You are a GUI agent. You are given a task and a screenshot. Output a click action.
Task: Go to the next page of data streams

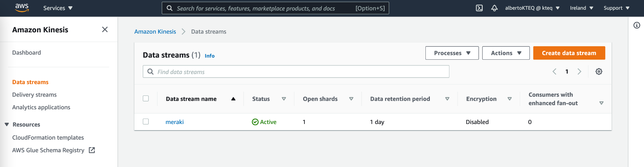(579, 72)
